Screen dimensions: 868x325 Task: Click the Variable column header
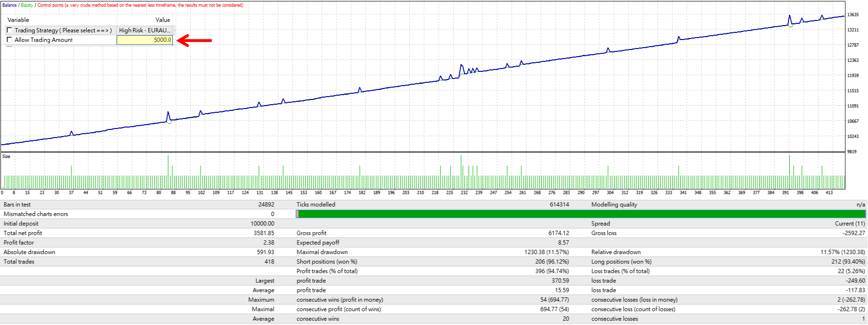pos(18,20)
